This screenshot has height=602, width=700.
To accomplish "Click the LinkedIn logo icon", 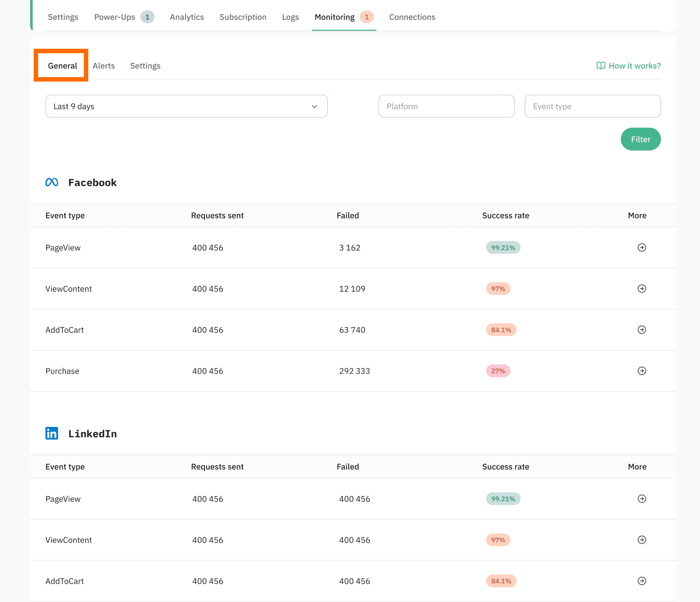I will (52, 434).
